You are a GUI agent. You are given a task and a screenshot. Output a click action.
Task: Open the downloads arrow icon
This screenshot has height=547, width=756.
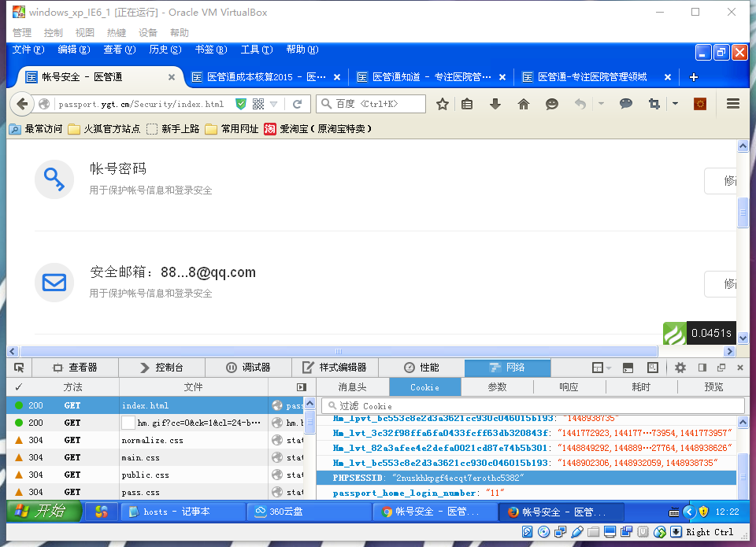[495, 104]
